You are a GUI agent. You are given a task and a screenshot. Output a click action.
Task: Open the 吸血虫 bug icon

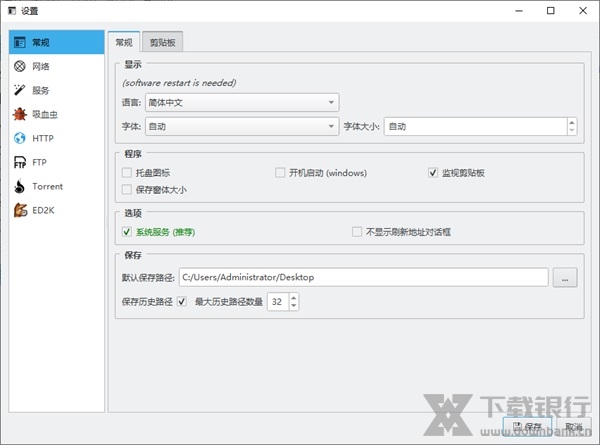click(x=20, y=114)
